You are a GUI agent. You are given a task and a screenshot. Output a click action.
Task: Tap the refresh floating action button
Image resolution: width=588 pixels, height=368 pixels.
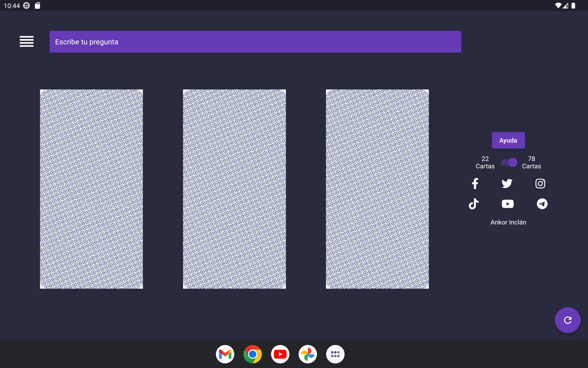[568, 320]
